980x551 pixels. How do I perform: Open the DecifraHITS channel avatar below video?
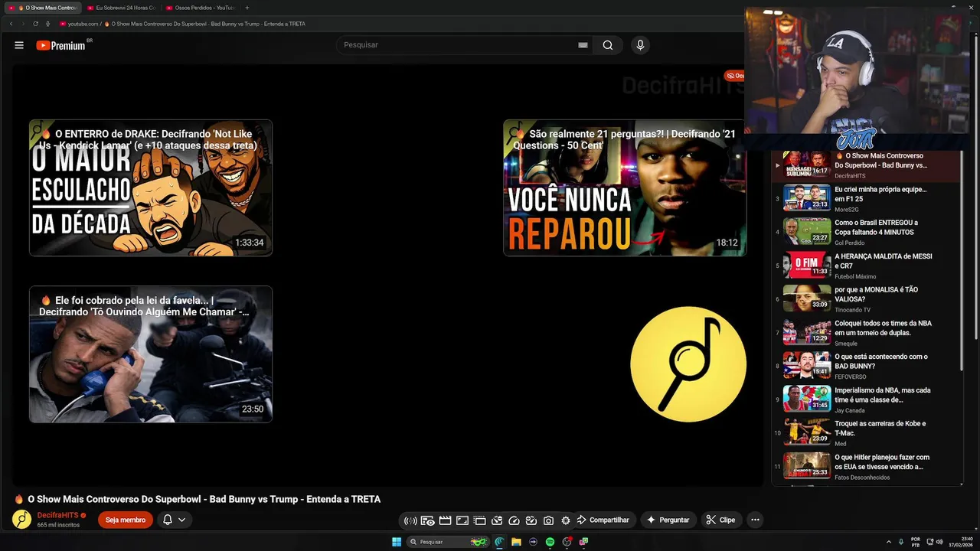point(21,520)
